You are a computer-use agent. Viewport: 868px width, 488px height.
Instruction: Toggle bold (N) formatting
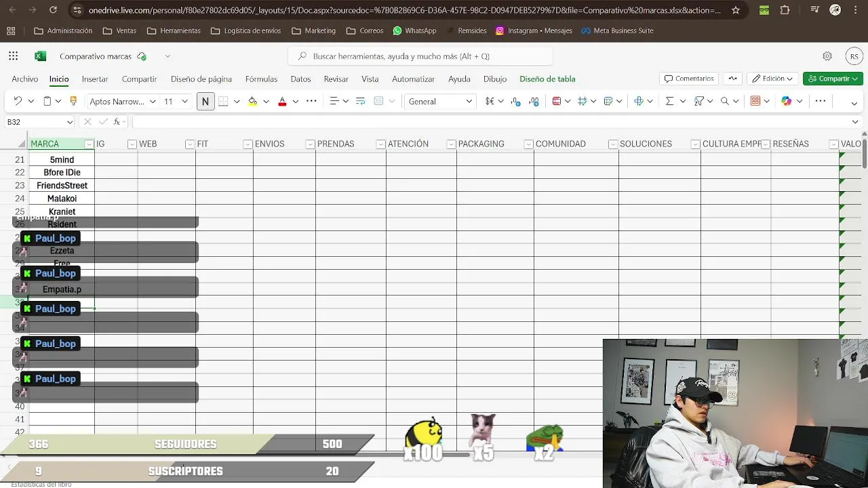[x=205, y=101]
